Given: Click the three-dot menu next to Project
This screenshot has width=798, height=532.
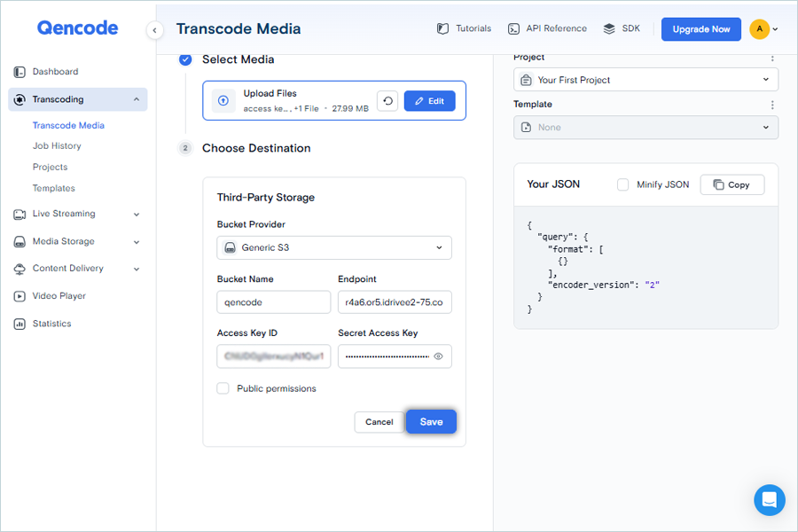Looking at the screenshot, I should pos(772,59).
